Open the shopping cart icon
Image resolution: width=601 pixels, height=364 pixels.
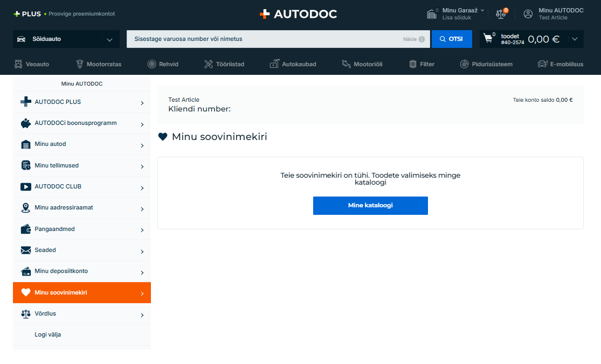(488, 39)
